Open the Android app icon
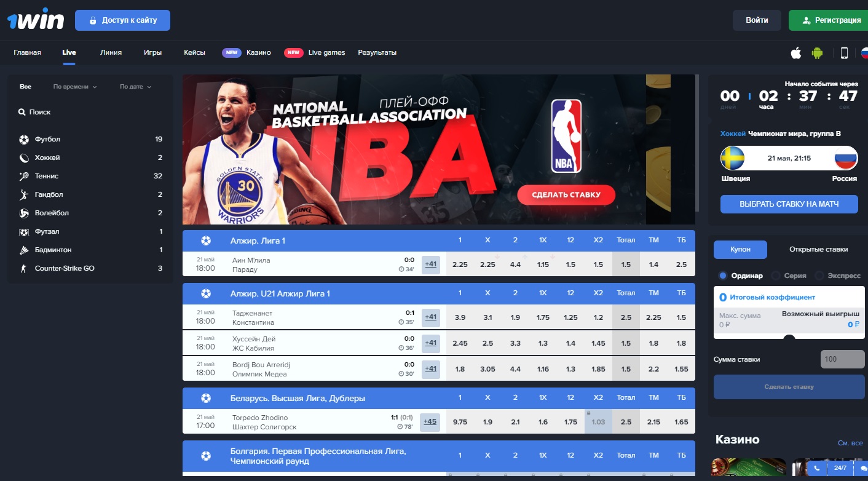Viewport: 868px width, 481px height. pos(817,53)
